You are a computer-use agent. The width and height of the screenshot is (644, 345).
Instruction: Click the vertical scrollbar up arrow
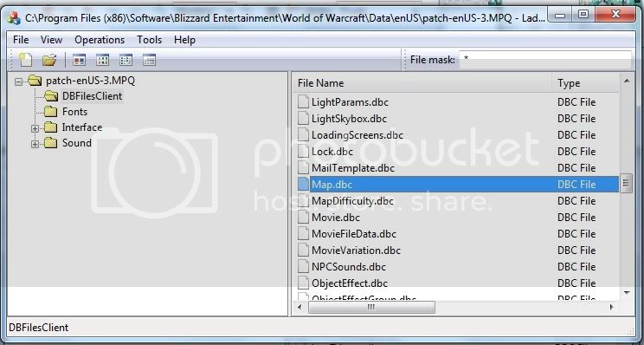click(x=627, y=81)
